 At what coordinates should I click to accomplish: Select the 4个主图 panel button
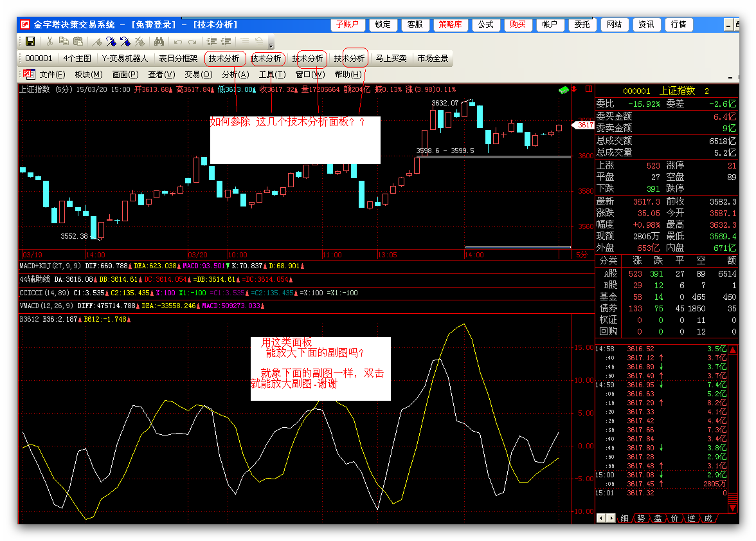[77, 59]
